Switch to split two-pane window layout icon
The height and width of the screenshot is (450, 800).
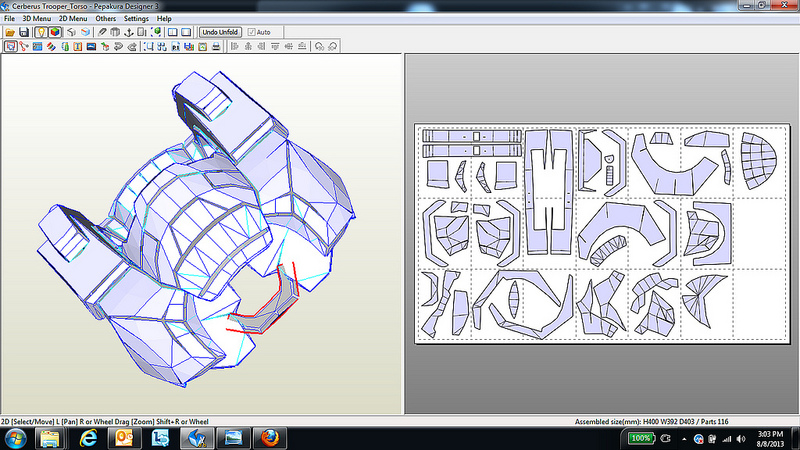172,32
